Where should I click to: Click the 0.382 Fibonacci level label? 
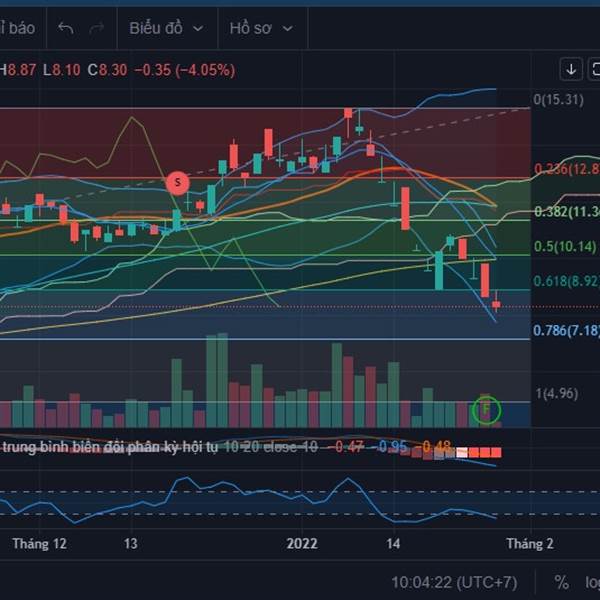tap(567, 211)
